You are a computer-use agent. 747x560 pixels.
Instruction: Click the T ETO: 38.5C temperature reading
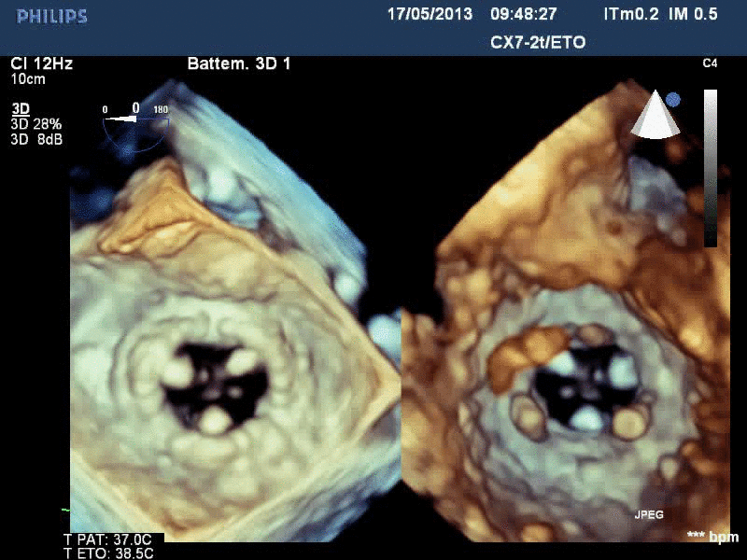(108, 553)
